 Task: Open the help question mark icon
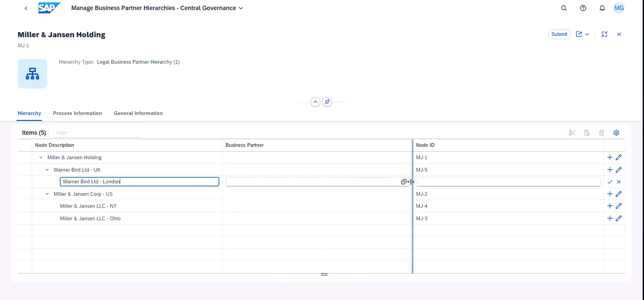[x=583, y=8]
